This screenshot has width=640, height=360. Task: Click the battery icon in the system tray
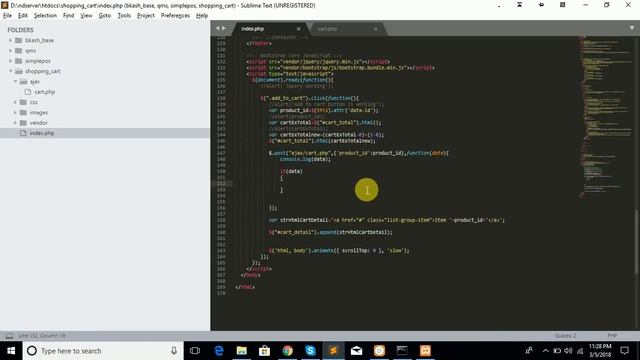pos(557,351)
